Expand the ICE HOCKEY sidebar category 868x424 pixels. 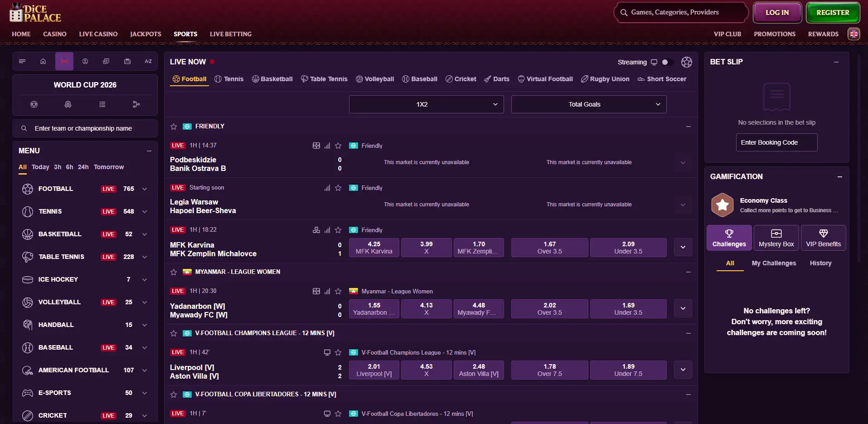(x=145, y=280)
